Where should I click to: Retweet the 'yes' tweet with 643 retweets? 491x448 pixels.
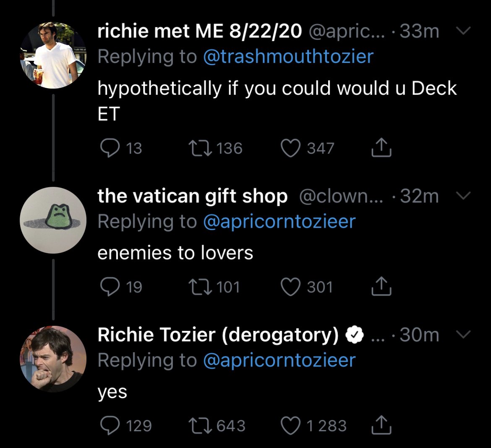click(200, 426)
